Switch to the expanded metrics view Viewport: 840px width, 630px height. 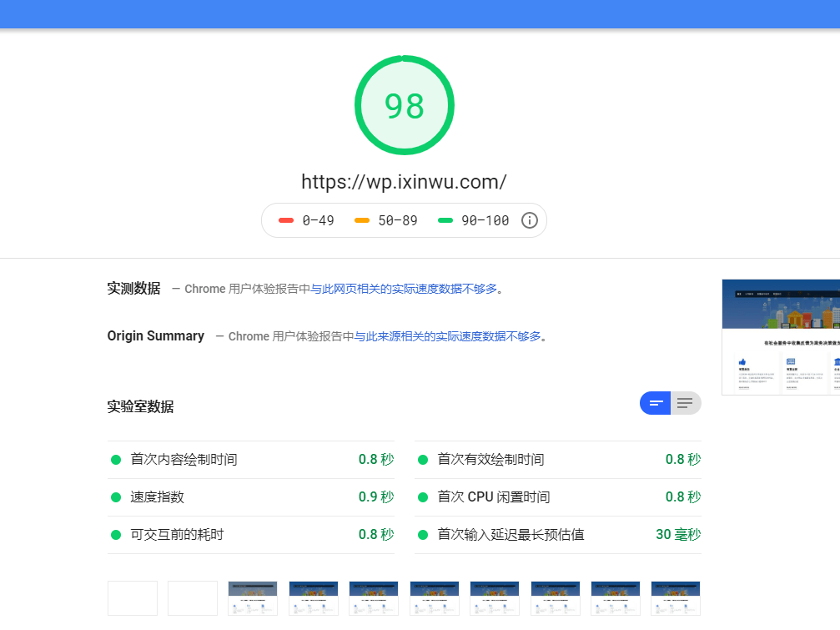tap(686, 403)
